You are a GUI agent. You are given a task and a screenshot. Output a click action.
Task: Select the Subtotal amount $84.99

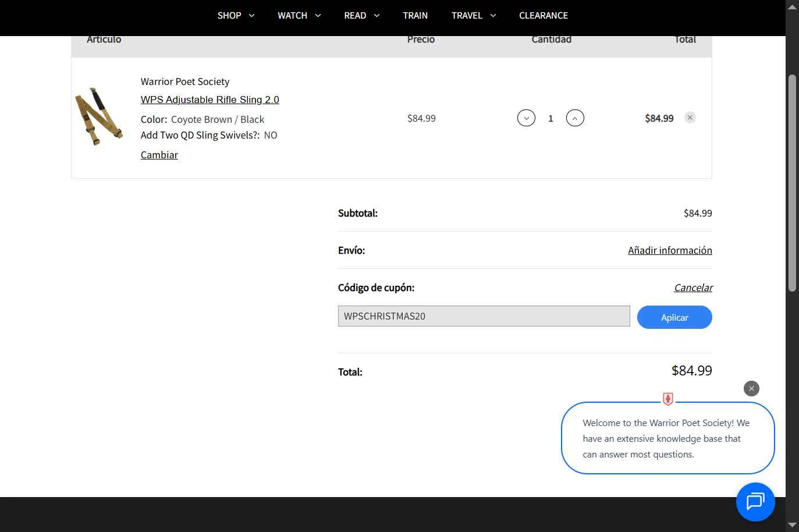pyautogui.click(x=698, y=213)
